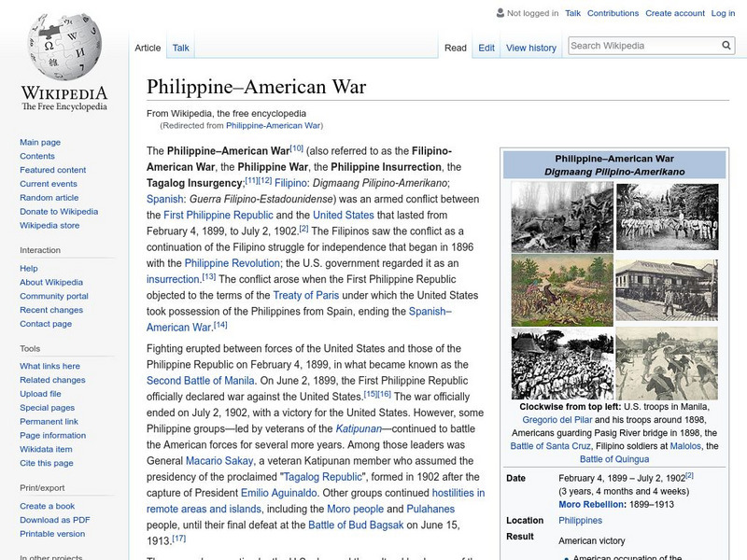
Task: Collapse the Tools sidebar section
Action: point(30,348)
